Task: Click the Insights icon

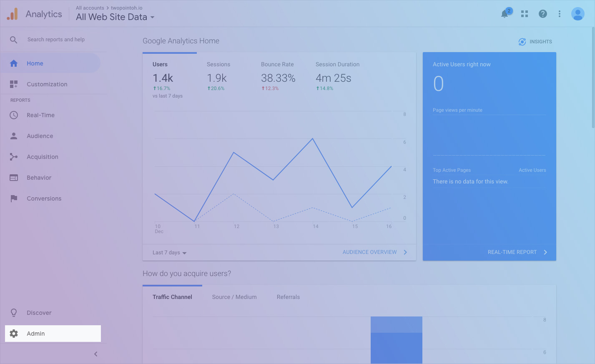Action: point(522,42)
